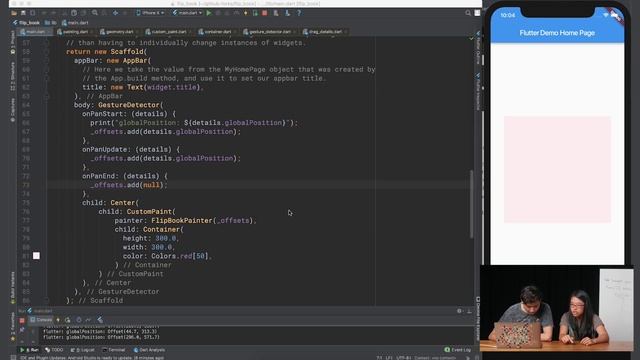Stop the app with the red toolbar square
Screen dimensions: 640x360
264,13
